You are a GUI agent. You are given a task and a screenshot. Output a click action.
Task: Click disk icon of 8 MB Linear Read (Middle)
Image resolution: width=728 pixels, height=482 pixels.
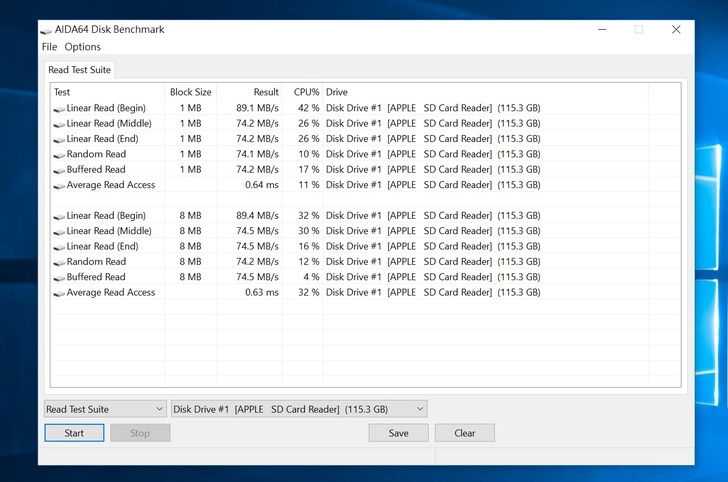[59, 232]
